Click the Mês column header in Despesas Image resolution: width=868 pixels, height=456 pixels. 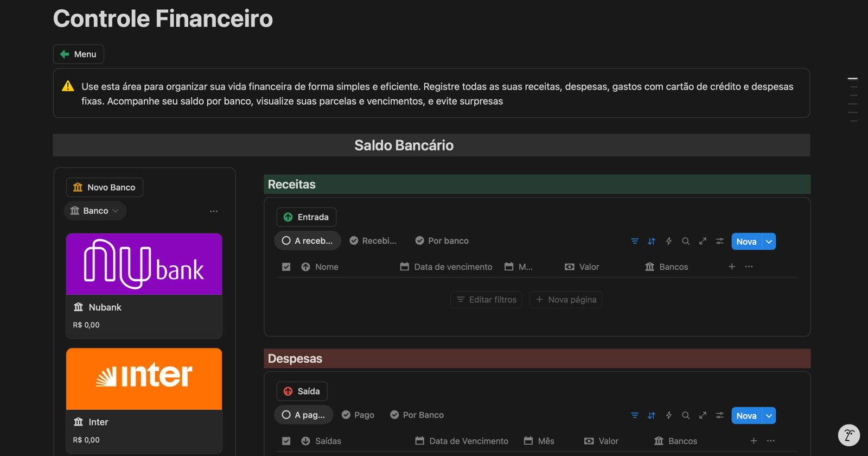click(539, 441)
